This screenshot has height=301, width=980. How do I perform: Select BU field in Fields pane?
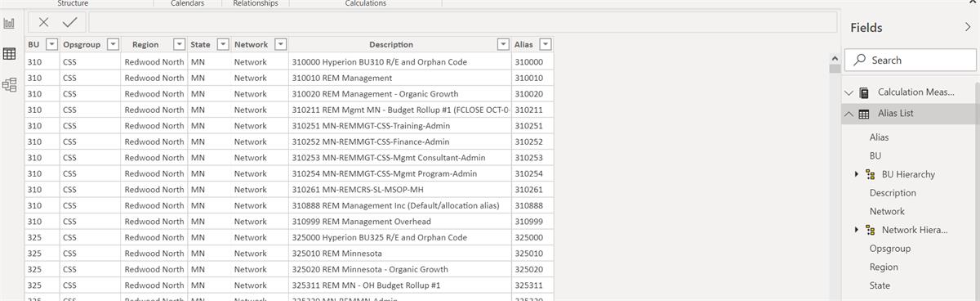(875, 155)
